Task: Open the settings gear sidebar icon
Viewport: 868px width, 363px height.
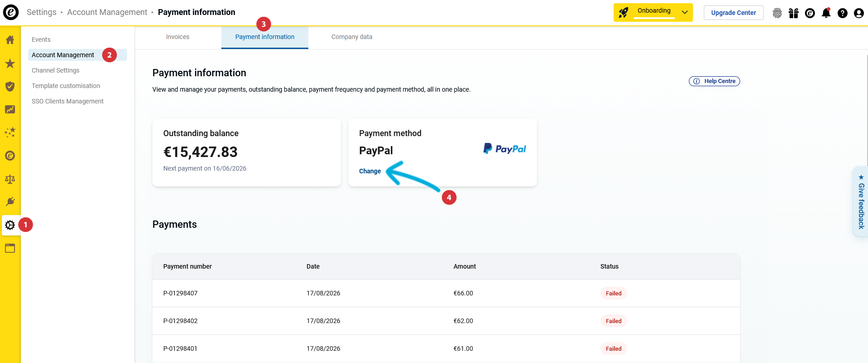Action: [10, 225]
